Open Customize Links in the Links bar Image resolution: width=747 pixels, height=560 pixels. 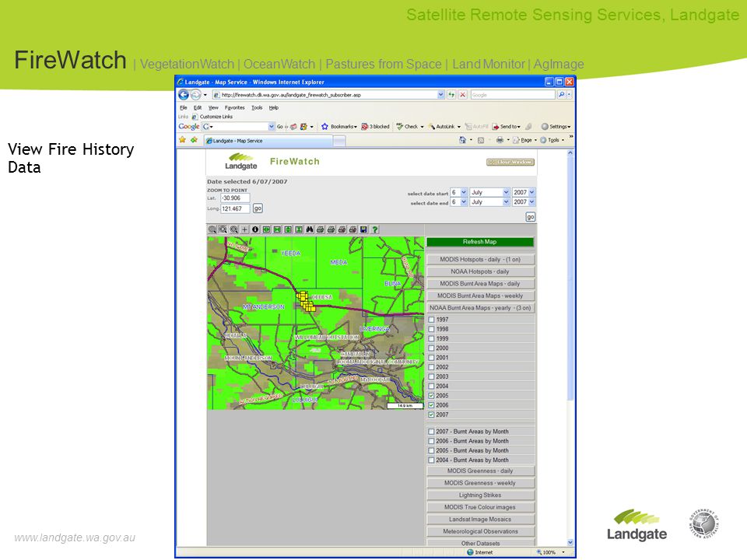click(212, 117)
